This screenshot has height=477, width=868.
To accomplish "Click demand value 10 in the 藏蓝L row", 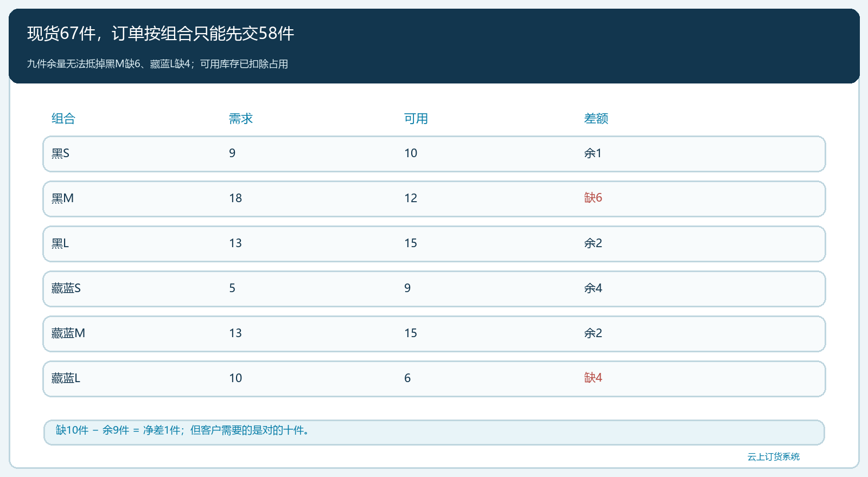I will point(235,378).
